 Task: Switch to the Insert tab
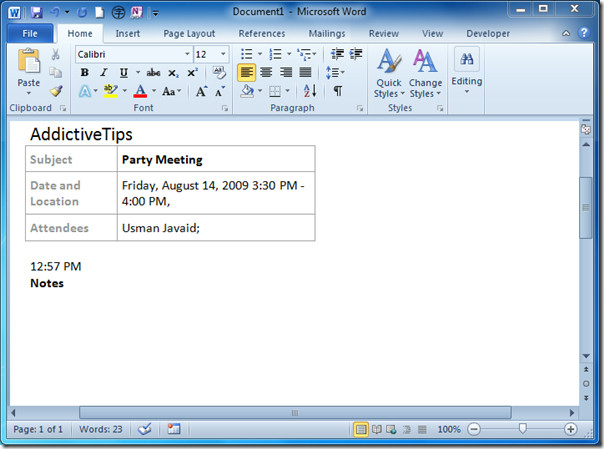(128, 34)
